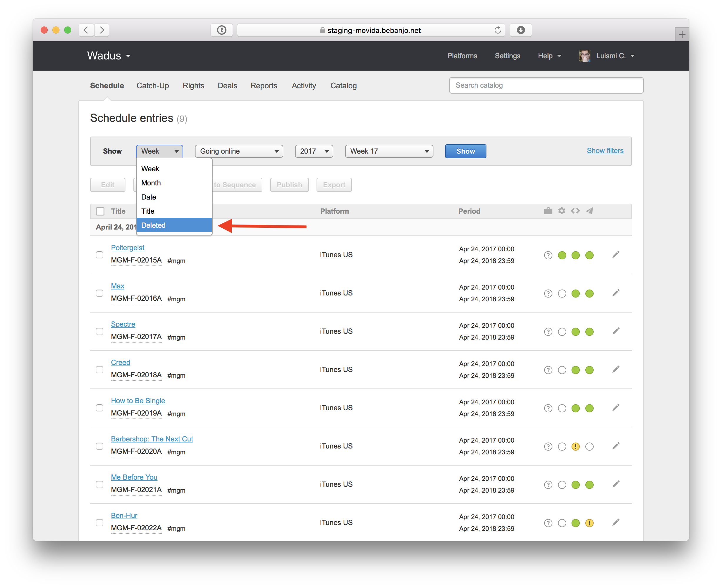
Task: Click the yellow warning icon in Barbershop row
Action: point(575,446)
